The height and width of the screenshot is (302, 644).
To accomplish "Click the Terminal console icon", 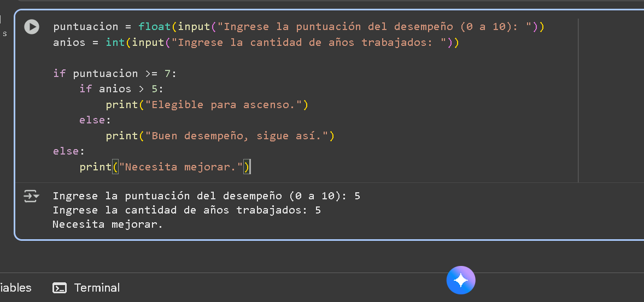I will pos(60,288).
